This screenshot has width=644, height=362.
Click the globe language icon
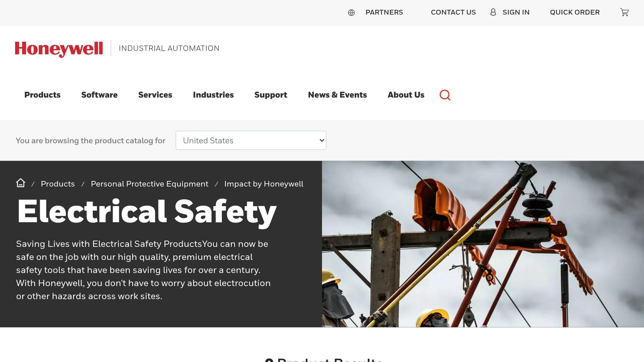coord(351,13)
